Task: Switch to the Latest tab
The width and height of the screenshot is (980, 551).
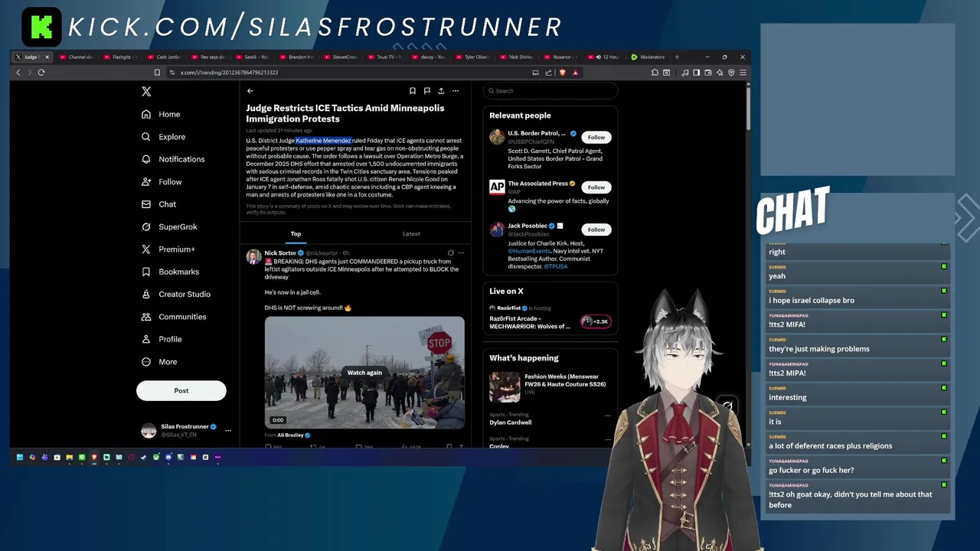Action: [x=411, y=233]
